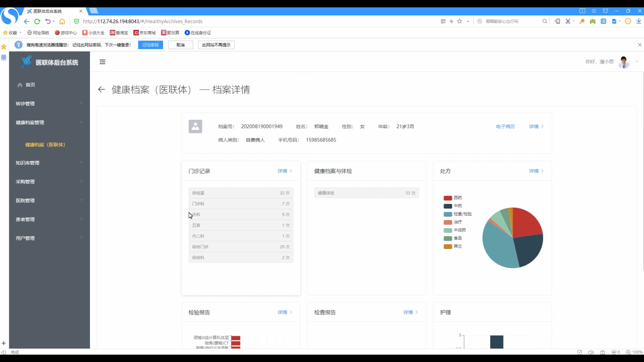Click the lightning speed mode icon
Viewport: 644px width, 362px height.
pos(451,21)
